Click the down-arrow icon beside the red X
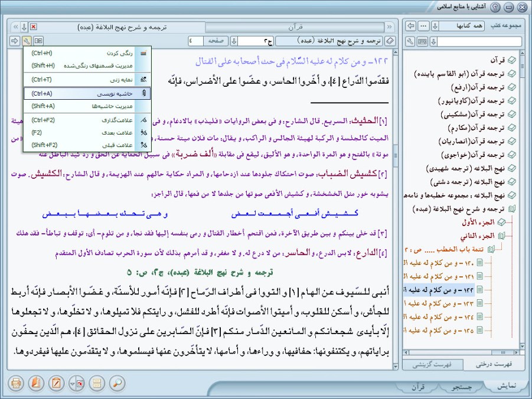The image size is (532, 399). coord(24,27)
